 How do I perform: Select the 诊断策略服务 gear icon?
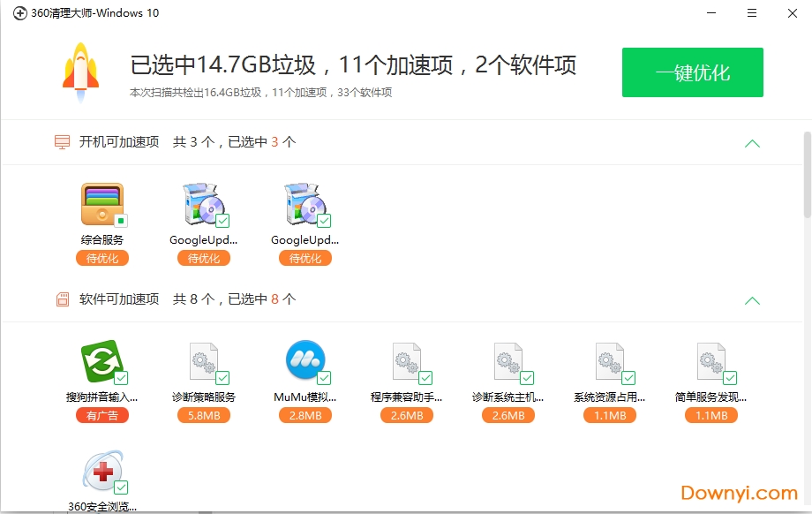(203, 362)
